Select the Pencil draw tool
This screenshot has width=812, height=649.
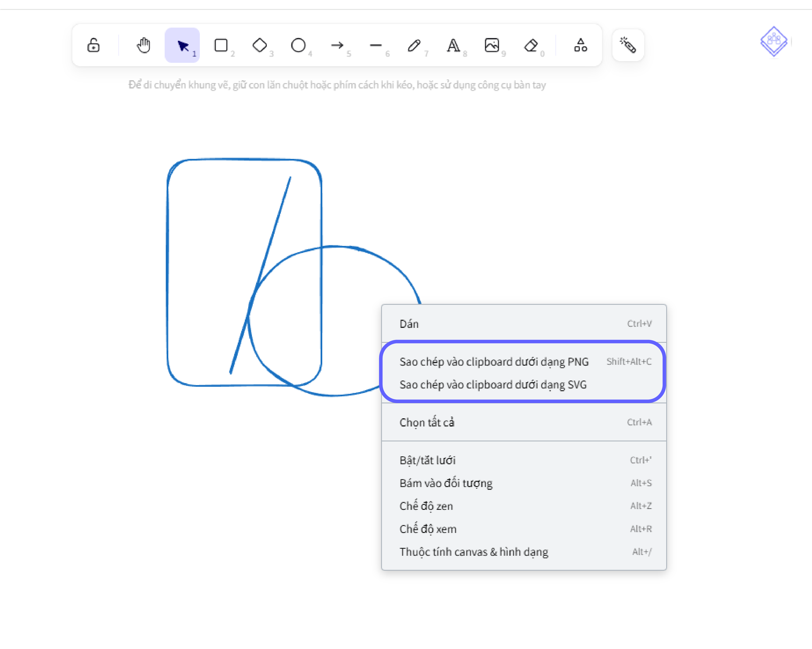[x=414, y=45]
